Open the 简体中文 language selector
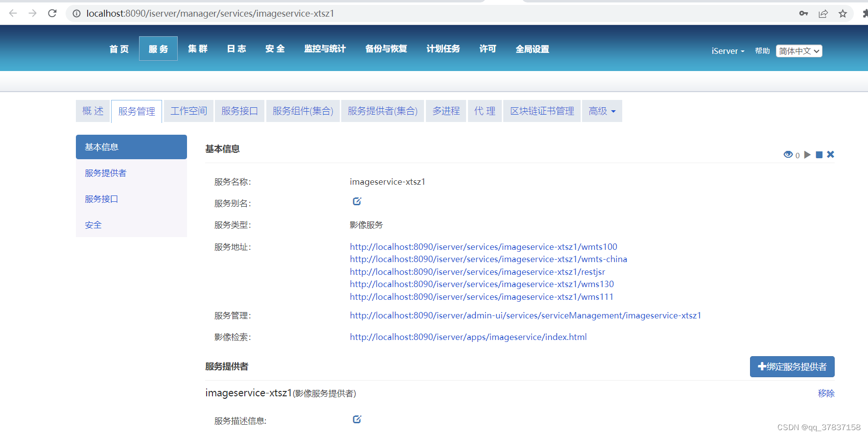 pos(799,51)
